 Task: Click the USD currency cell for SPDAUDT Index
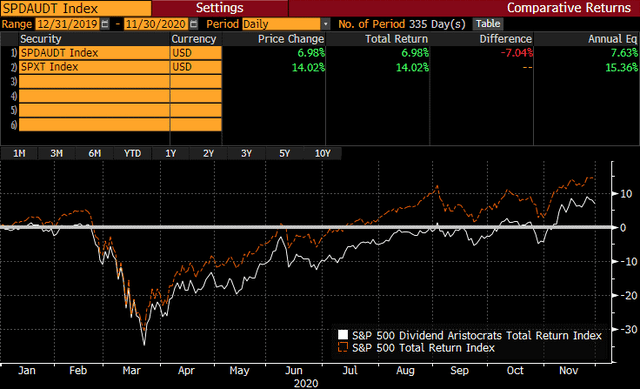pos(196,53)
